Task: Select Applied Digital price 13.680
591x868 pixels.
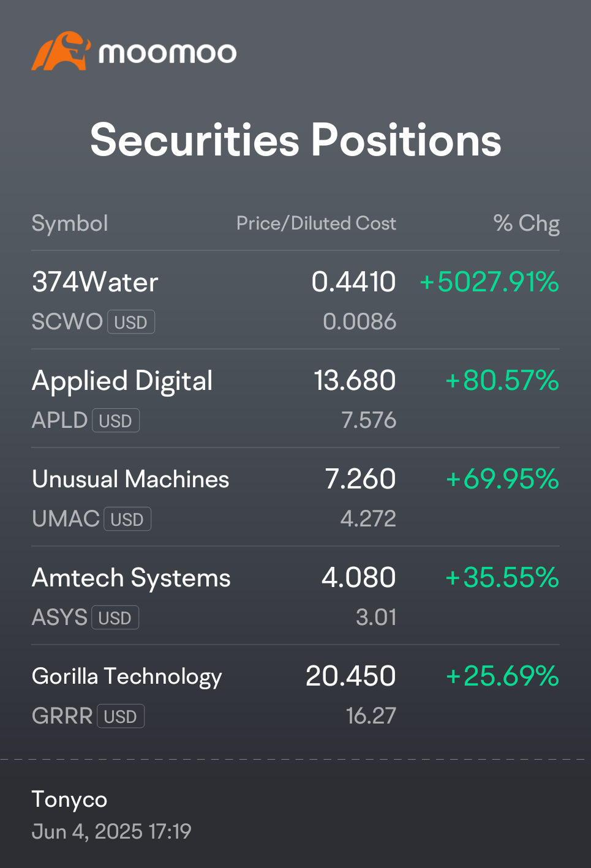Action: coord(355,381)
